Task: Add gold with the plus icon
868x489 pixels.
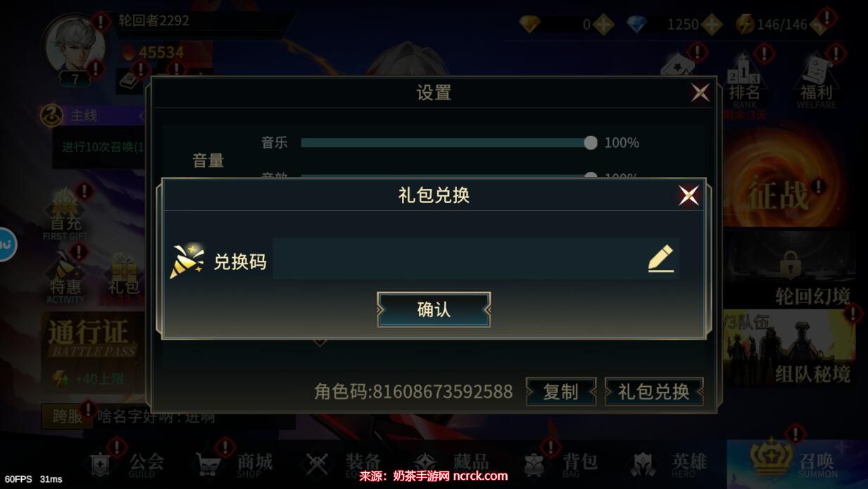Action: [603, 25]
